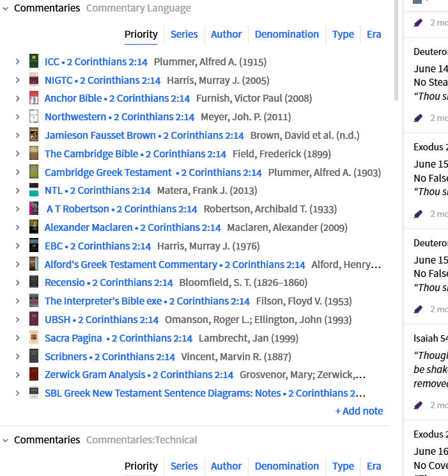Open ICC 2 Corinthians 2:14 link
Image resolution: width=448 pixels, height=476 pixels.
click(x=96, y=61)
